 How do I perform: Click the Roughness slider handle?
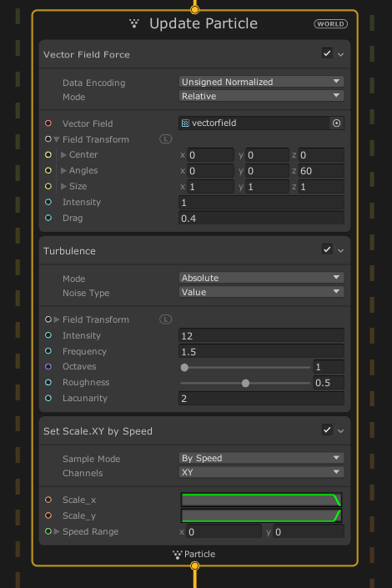point(245,384)
